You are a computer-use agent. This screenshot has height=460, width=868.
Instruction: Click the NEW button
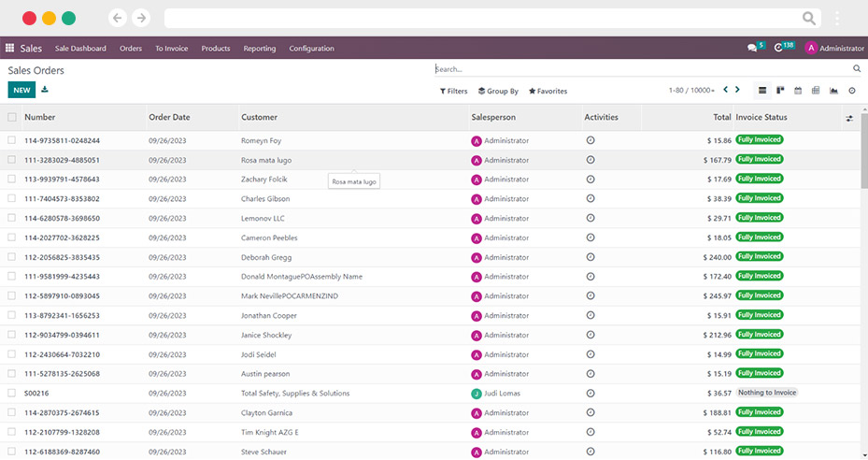[21, 90]
